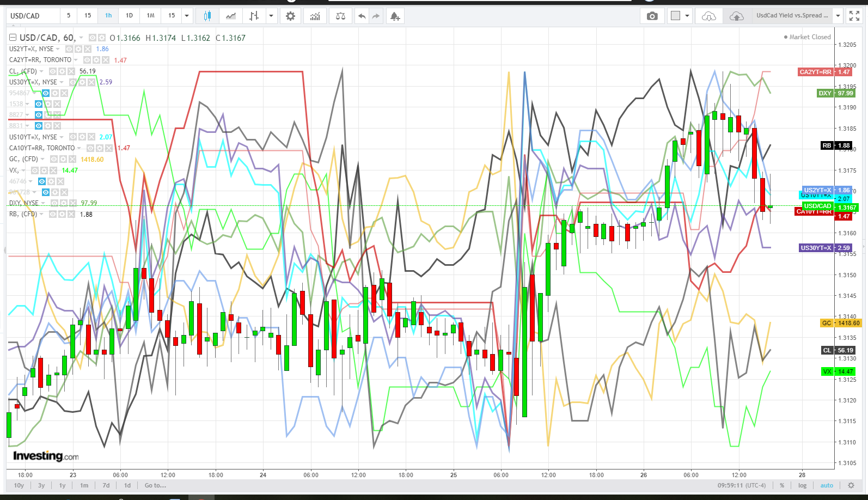Open settings for USD/CAD main series
This screenshot has height=500, width=868.
102,38
